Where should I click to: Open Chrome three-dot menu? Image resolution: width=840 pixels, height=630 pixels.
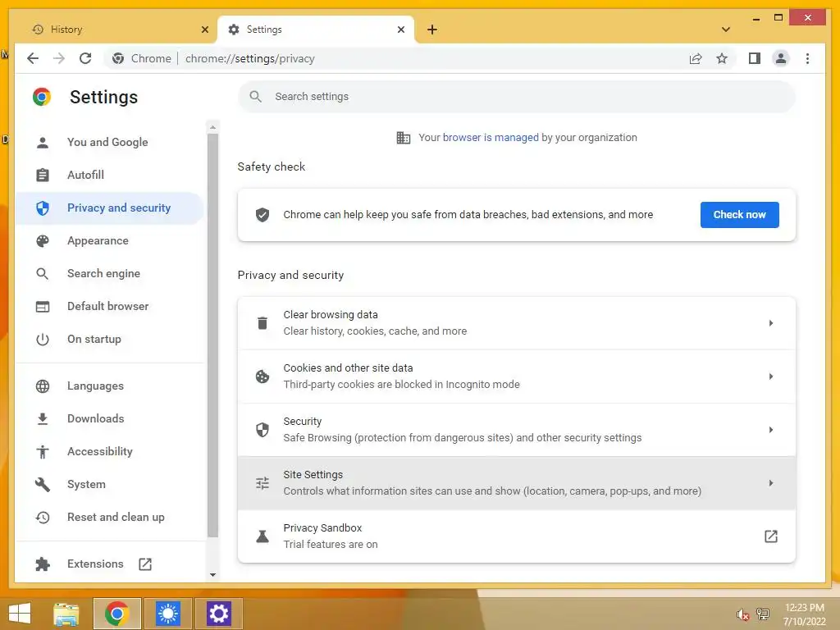click(x=807, y=58)
